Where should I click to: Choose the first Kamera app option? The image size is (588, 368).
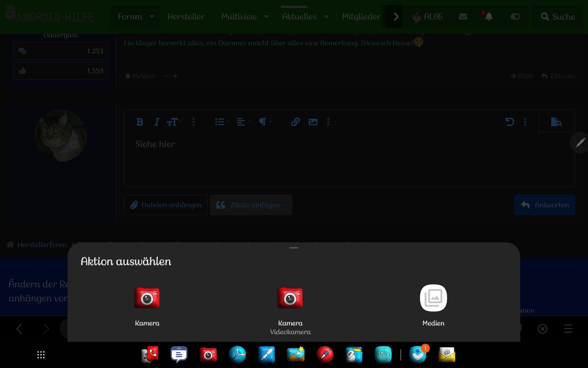tap(147, 298)
